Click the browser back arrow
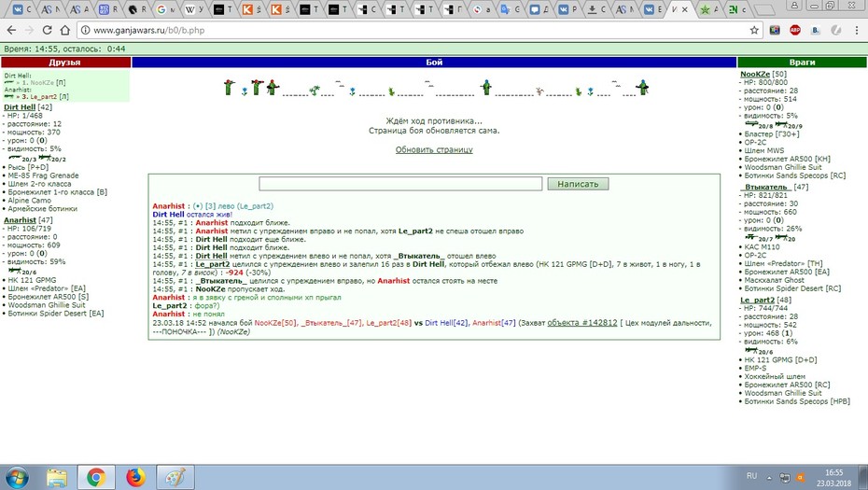The width and height of the screenshot is (868, 490). [x=11, y=31]
